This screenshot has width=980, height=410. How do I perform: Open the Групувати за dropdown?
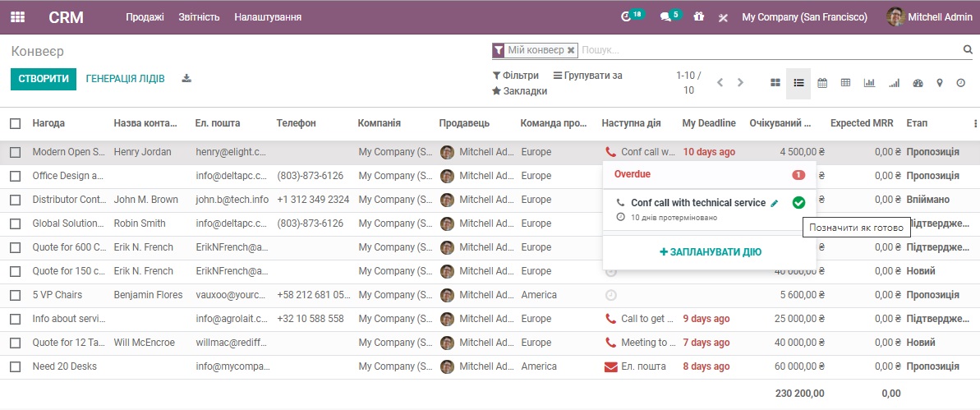(587, 76)
